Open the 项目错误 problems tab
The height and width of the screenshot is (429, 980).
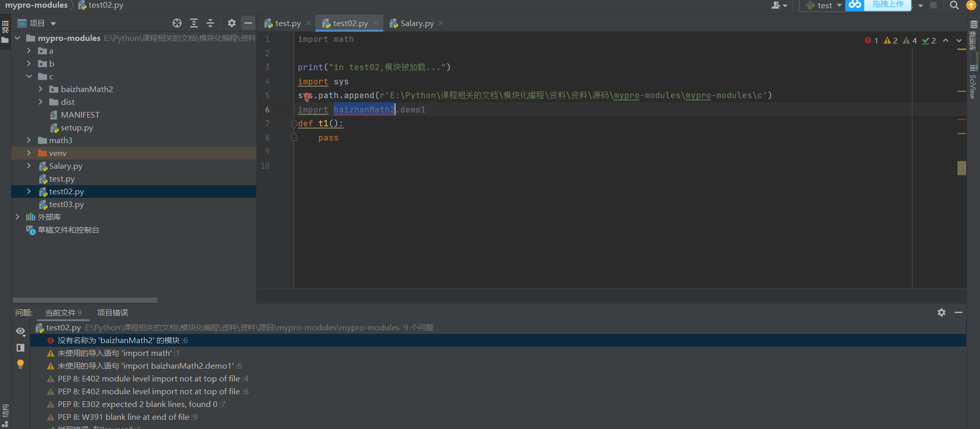(113, 313)
